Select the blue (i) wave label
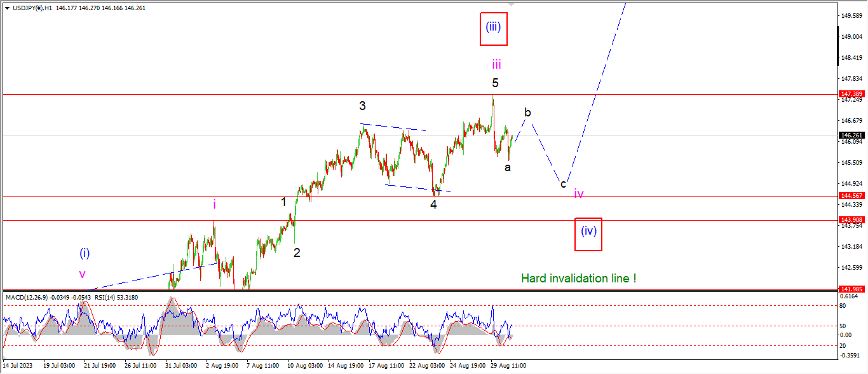This screenshot has width=868, height=374. pos(85,253)
